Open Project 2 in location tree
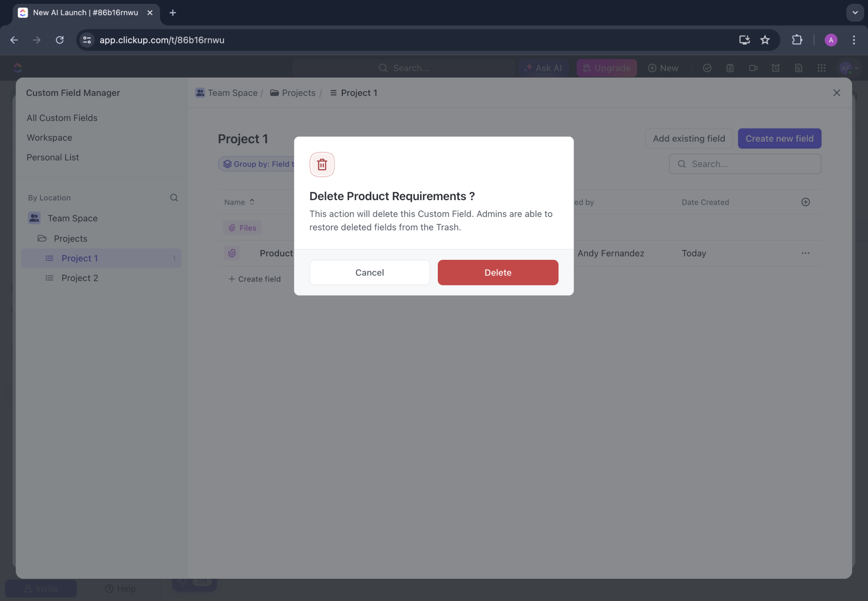 (x=80, y=278)
